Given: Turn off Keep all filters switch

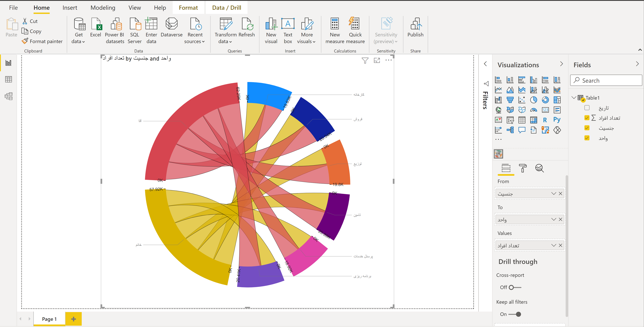Looking at the screenshot, I should tap(515, 314).
